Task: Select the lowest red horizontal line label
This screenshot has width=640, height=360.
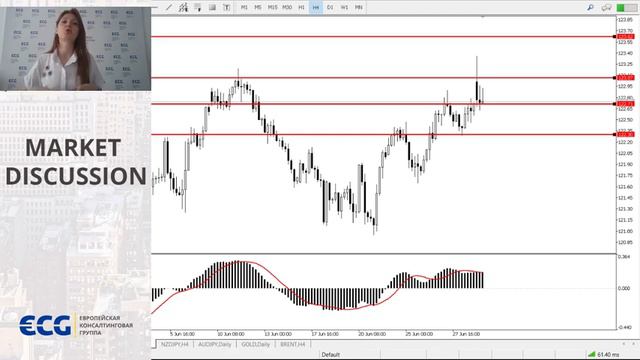Action: coord(625,134)
